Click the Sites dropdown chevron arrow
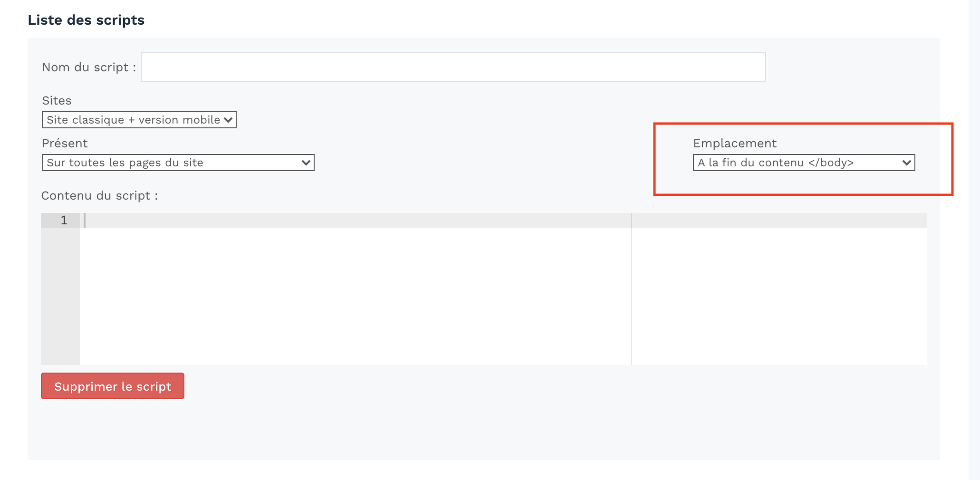 pyautogui.click(x=228, y=120)
